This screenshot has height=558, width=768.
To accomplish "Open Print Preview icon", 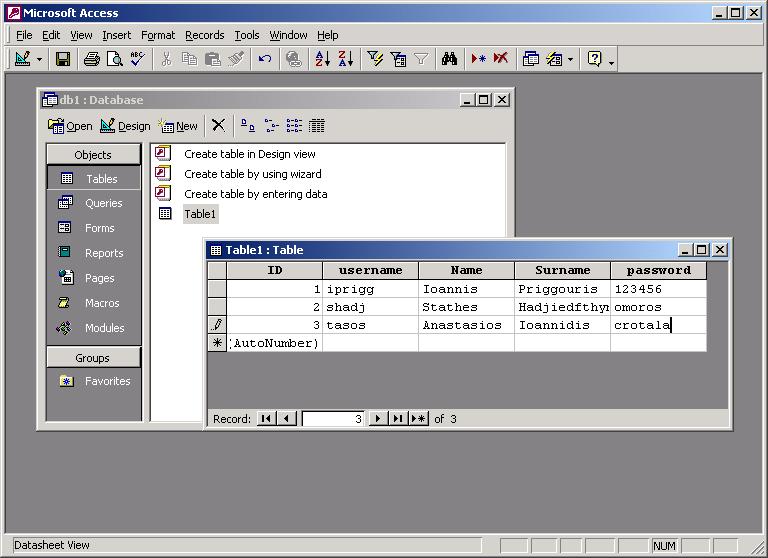I will [115, 59].
